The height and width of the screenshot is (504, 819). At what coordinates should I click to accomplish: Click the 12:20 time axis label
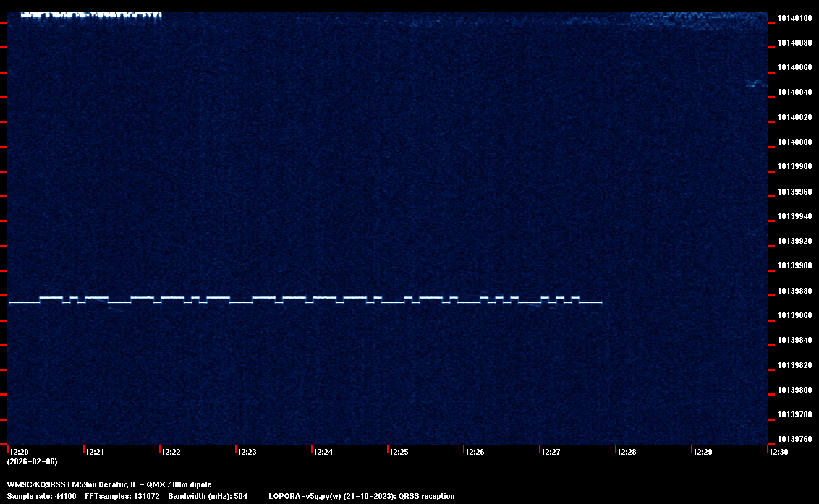point(20,452)
